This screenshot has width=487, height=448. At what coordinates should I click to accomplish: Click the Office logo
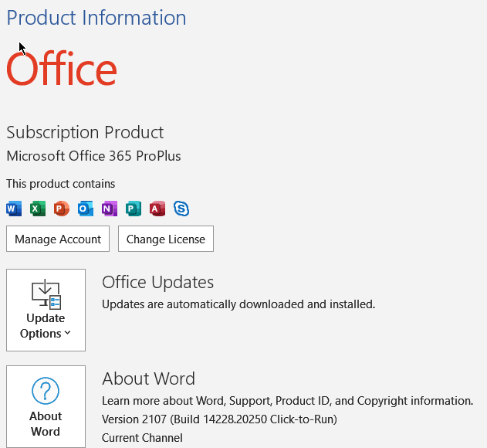point(62,69)
